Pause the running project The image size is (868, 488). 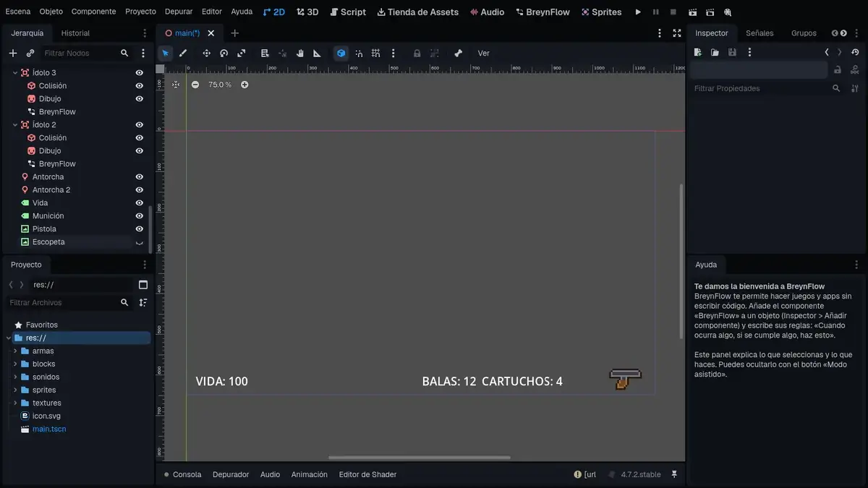click(656, 12)
